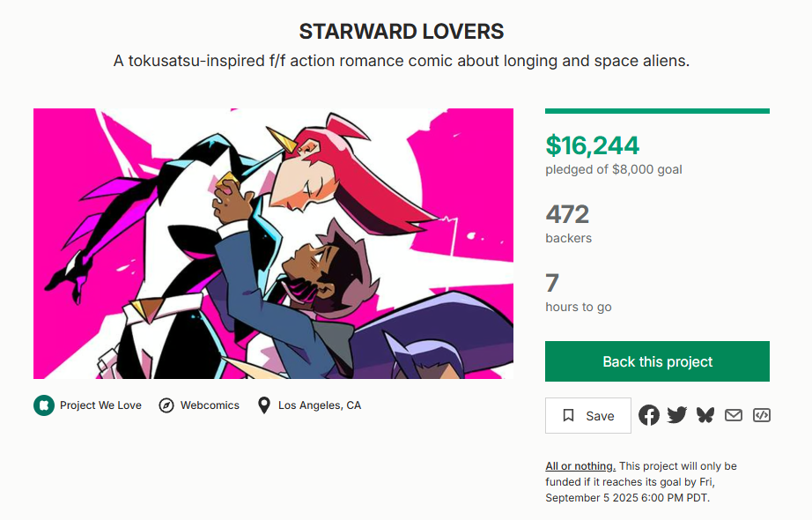Click the 472 backers count
This screenshot has width=812, height=520.
point(567,214)
